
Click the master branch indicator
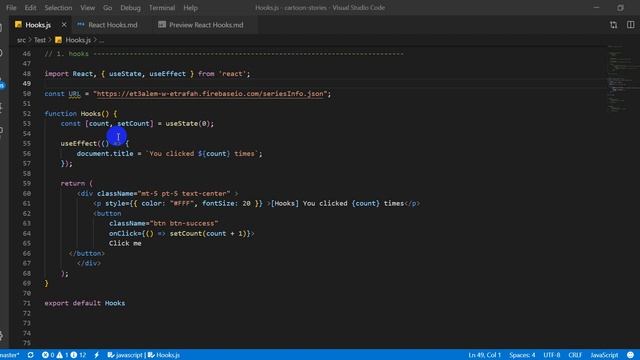click(10, 355)
